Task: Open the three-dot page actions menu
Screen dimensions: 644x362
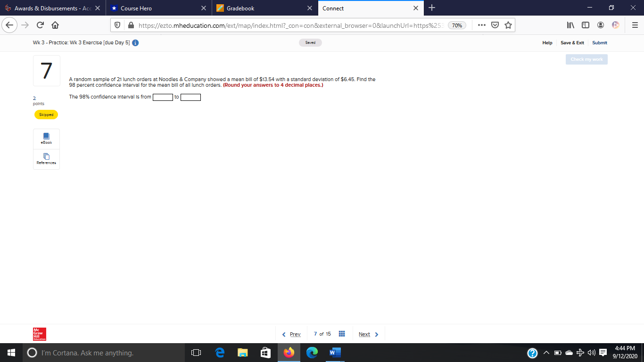Action: (x=481, y=25)
